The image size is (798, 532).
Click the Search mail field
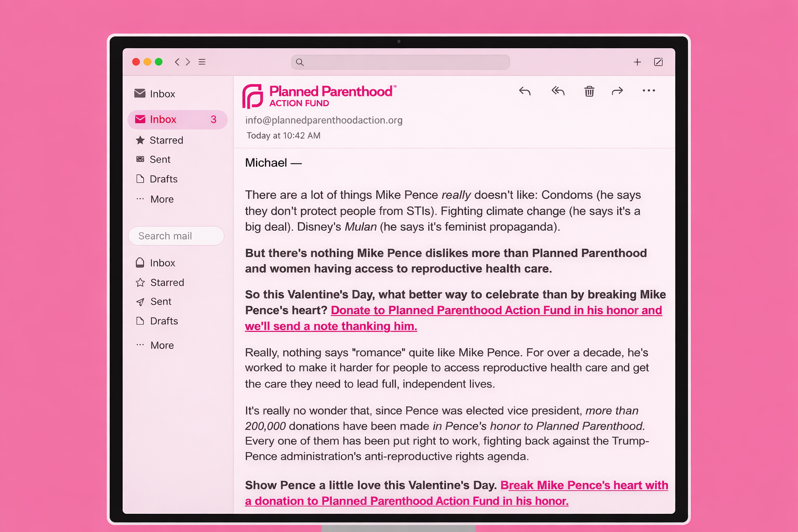176,236
